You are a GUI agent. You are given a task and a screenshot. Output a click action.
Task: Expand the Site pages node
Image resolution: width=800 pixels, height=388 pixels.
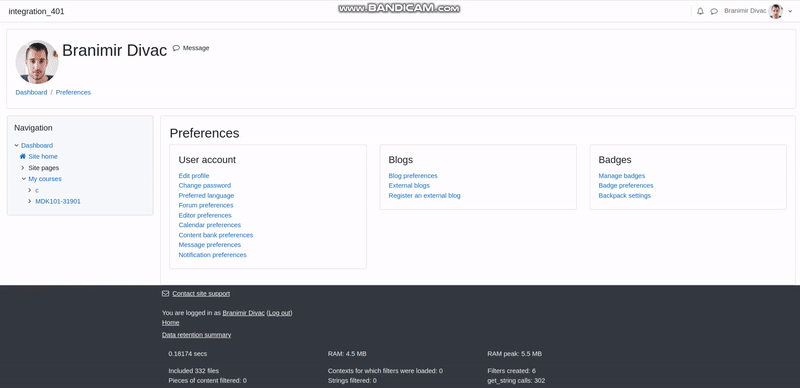coord(23,167)
